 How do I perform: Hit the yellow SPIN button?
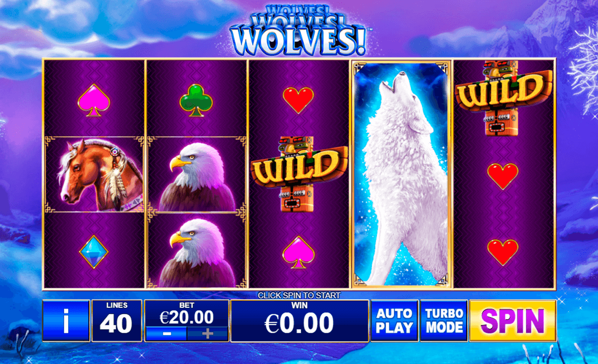(513, 321)
